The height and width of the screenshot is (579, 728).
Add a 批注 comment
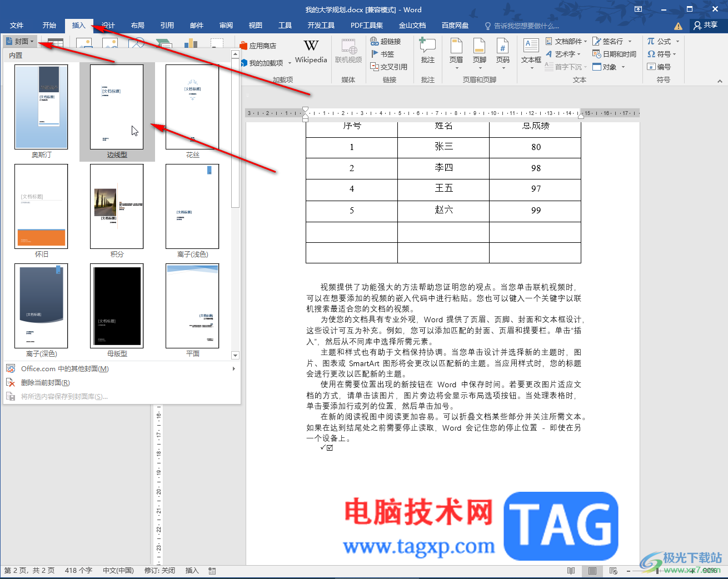click(428, 52)
